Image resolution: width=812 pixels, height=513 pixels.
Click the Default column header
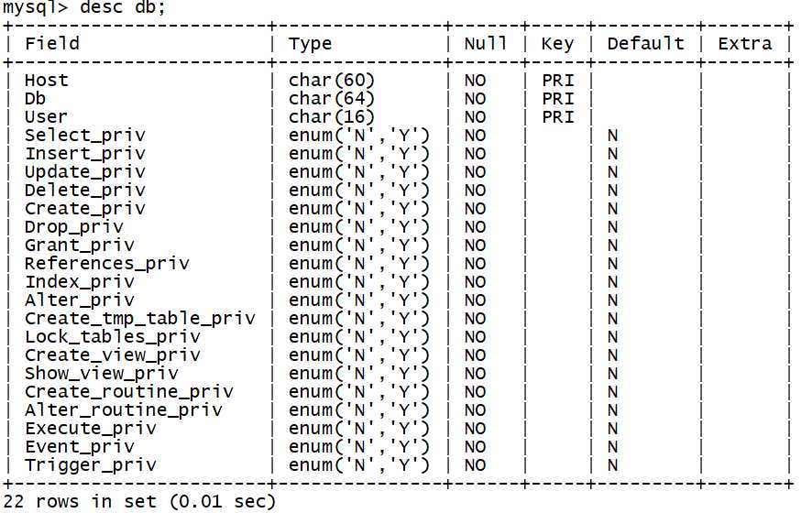click(646, 43)
